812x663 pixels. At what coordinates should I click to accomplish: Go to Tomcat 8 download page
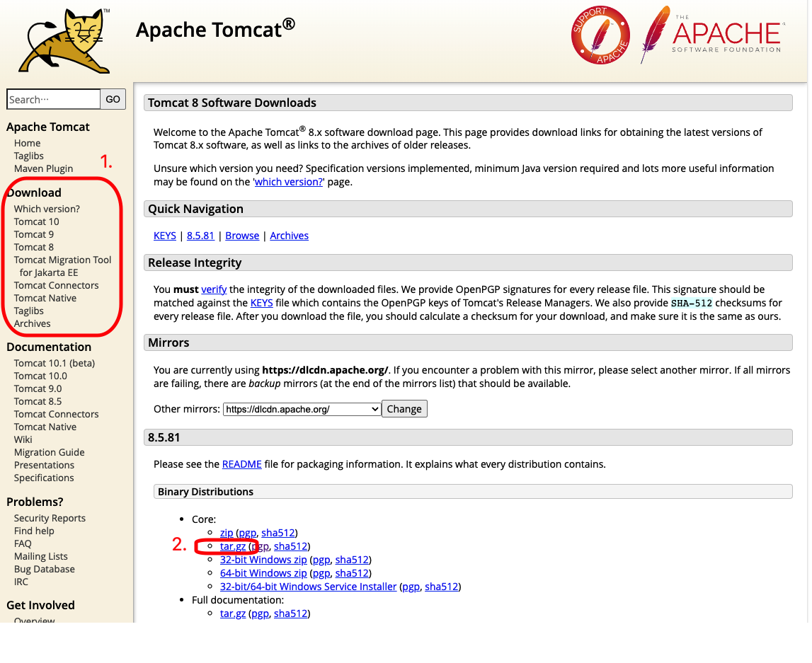point(34,248)
